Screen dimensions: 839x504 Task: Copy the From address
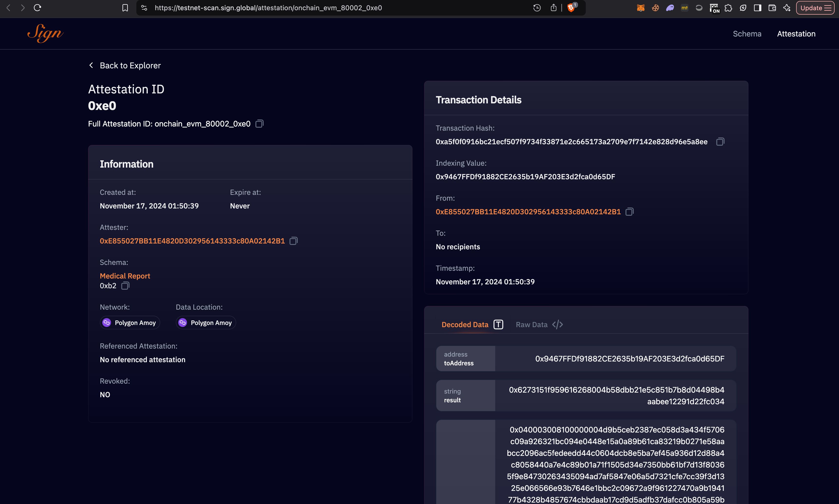[x=630, y=212]
